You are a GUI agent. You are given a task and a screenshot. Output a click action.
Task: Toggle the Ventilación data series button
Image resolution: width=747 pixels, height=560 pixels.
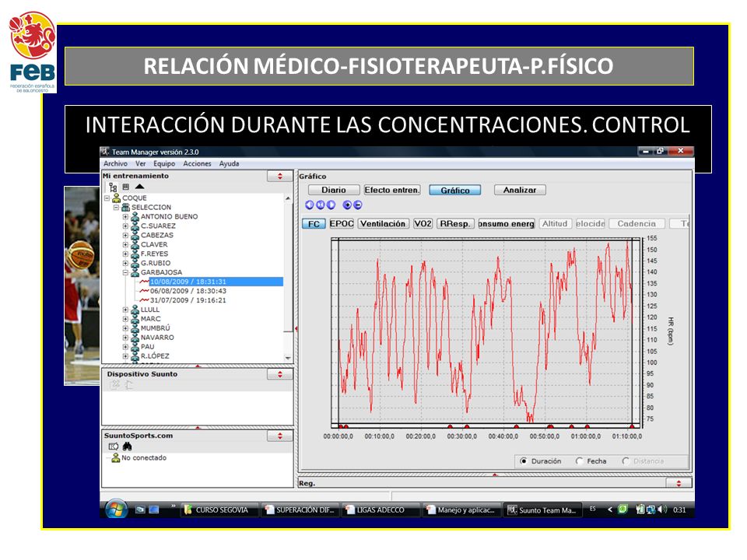point(383,224)
